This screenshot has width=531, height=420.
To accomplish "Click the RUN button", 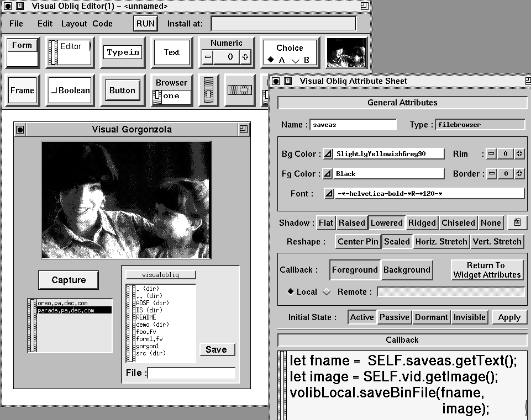I will pos(146,24).
